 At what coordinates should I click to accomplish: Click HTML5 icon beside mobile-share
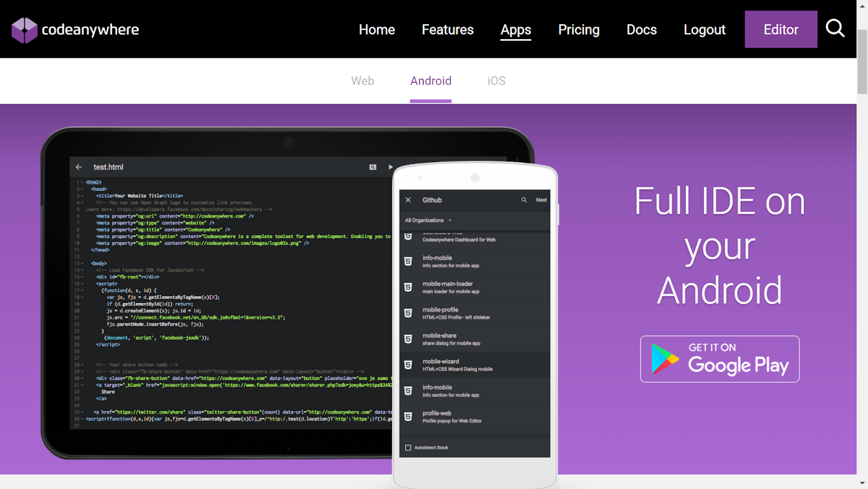[x=408, y=339]
